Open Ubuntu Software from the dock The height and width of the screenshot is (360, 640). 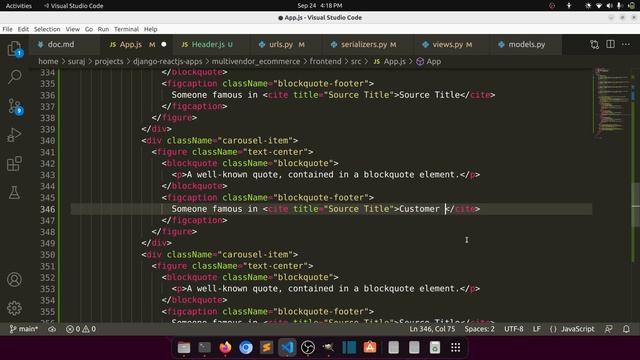point(370,347)
